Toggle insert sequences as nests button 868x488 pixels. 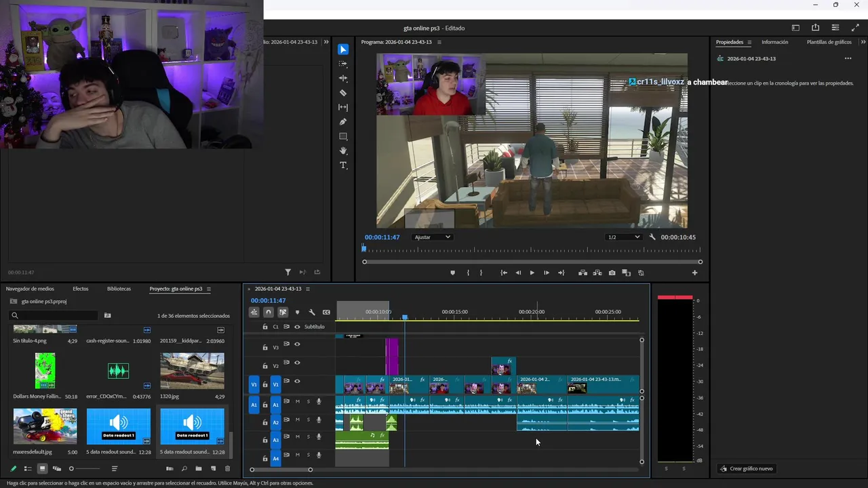[x=254, y=312]
